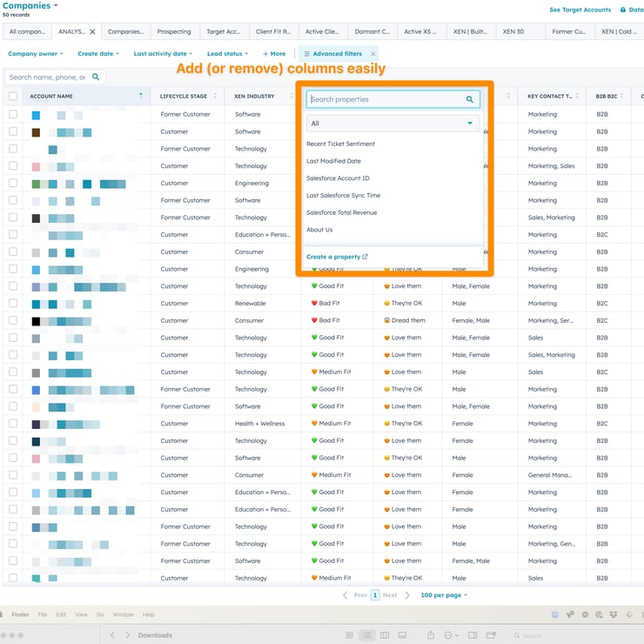Check the first company row checkbox
The width and height of the screenshot is (644, 644).
coord(13,115)
